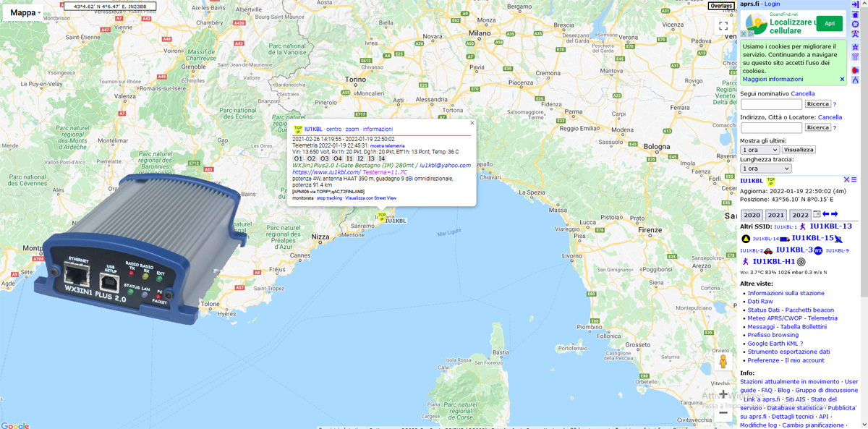
Task: Click Cancella next to address locator
Action: pyautogui.click(x=830, y=117)
